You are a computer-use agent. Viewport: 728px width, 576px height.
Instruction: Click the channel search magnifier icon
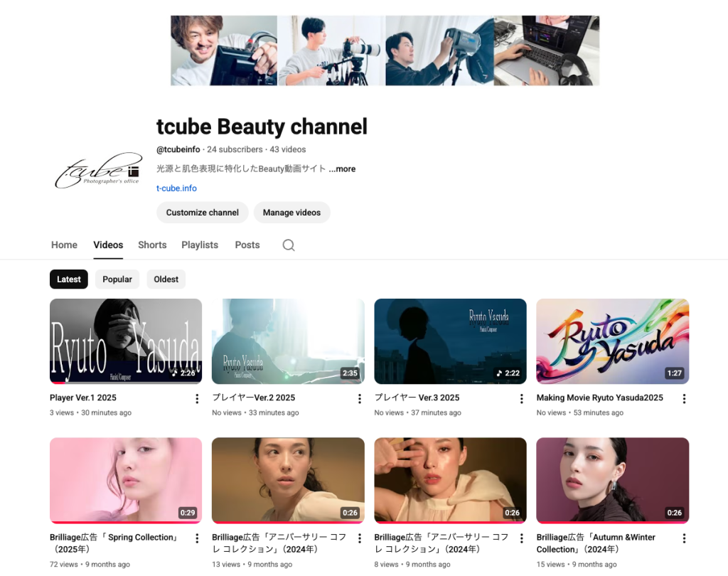[288, 245]
